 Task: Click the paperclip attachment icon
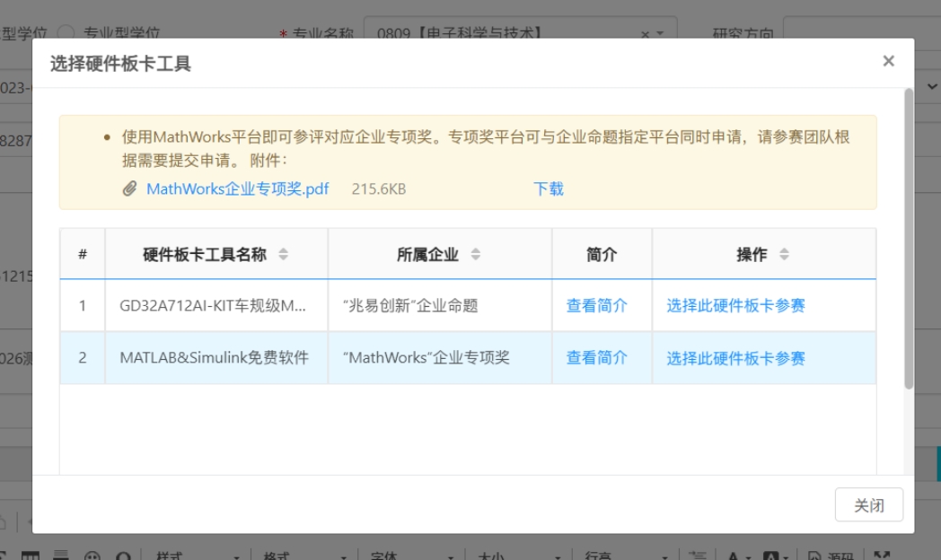click(130, 189)
